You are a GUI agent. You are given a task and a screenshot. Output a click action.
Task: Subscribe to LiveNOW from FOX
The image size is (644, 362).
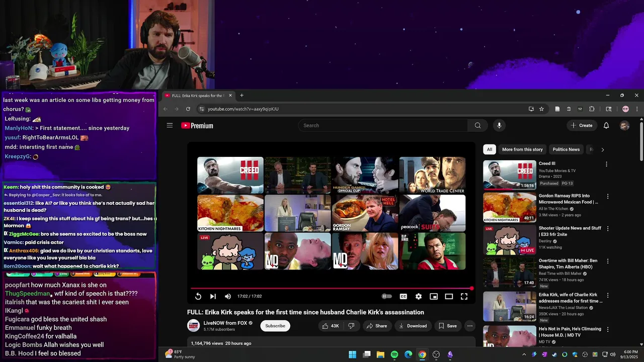point(275,326)
